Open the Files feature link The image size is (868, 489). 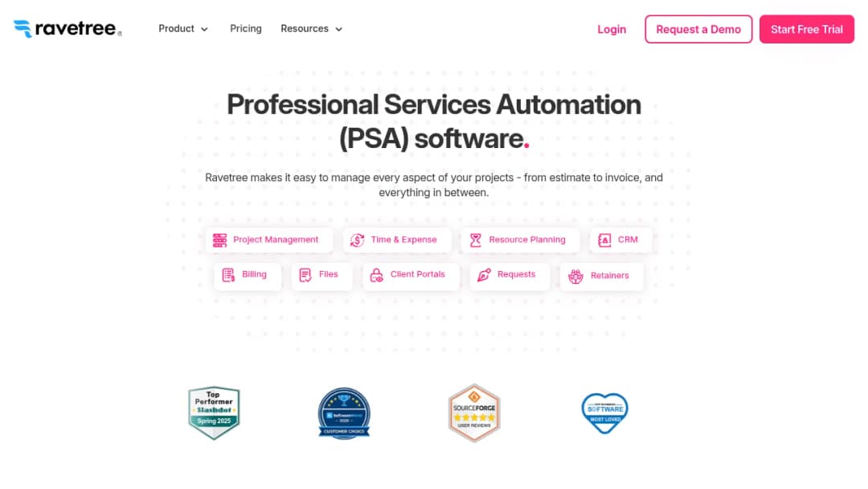point(321,275)
